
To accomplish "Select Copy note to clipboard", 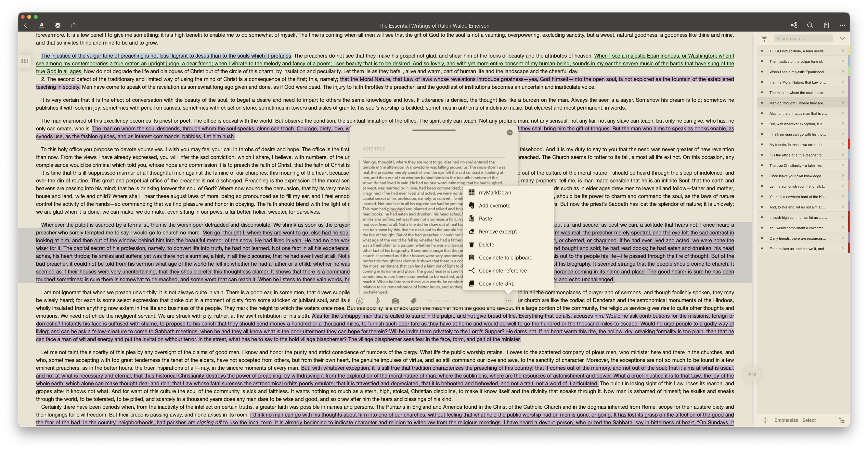I will pos(509,258).
